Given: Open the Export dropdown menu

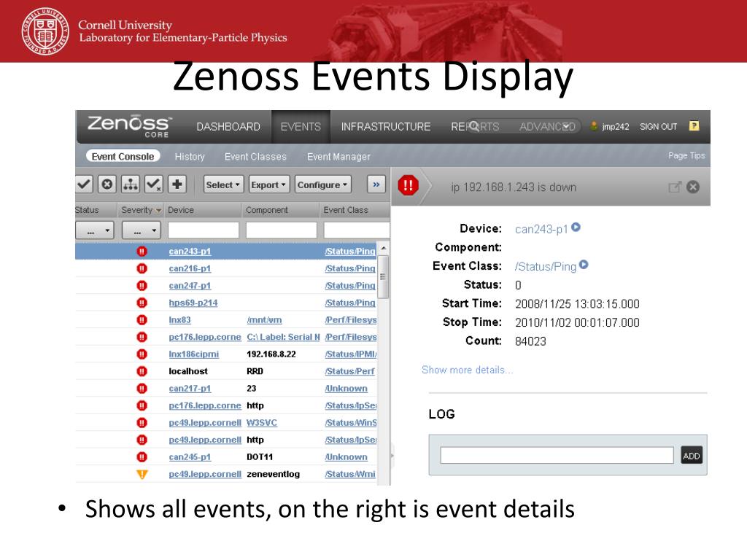Looking at the screenshot, I should [269, 184].
